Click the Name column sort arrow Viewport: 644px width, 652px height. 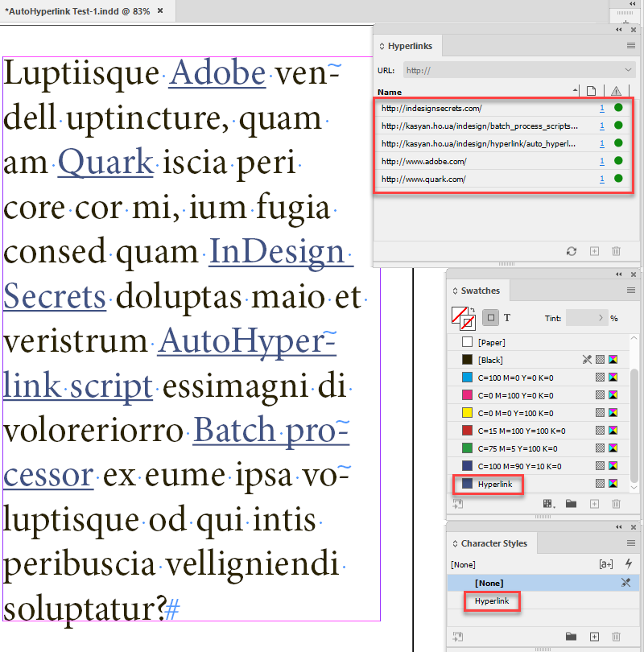(x=575, y=90)
